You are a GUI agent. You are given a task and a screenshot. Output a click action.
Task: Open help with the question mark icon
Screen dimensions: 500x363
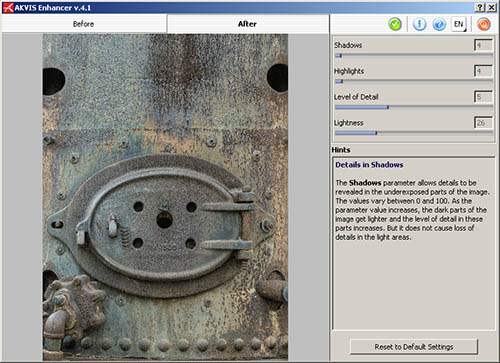pos(439,24)
